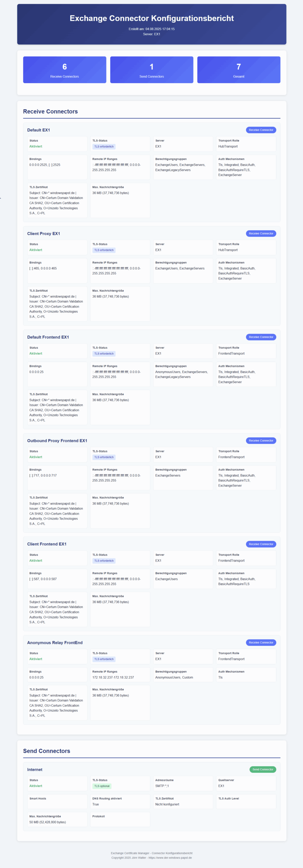Image resolution: width=303 pixels, height=868 pixels.
Task: Click the Receive Connector badge for Default EX1
Action: pos(261,130)
